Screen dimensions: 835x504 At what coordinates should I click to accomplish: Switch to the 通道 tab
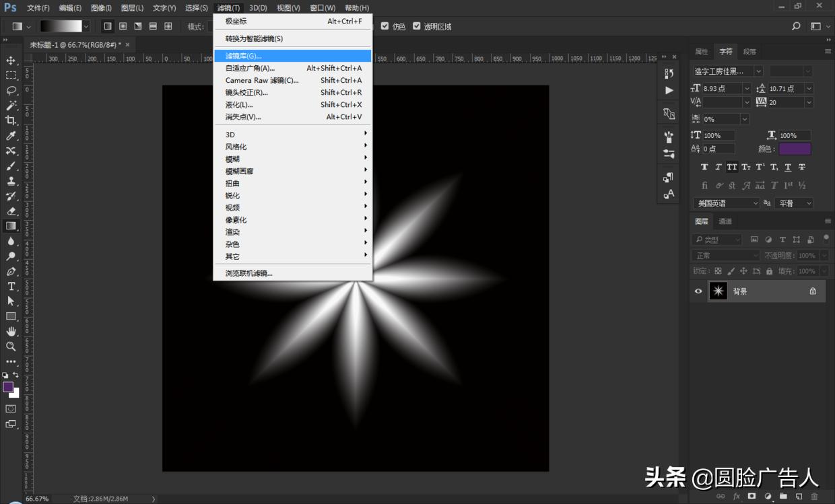(x=725, y=221)
